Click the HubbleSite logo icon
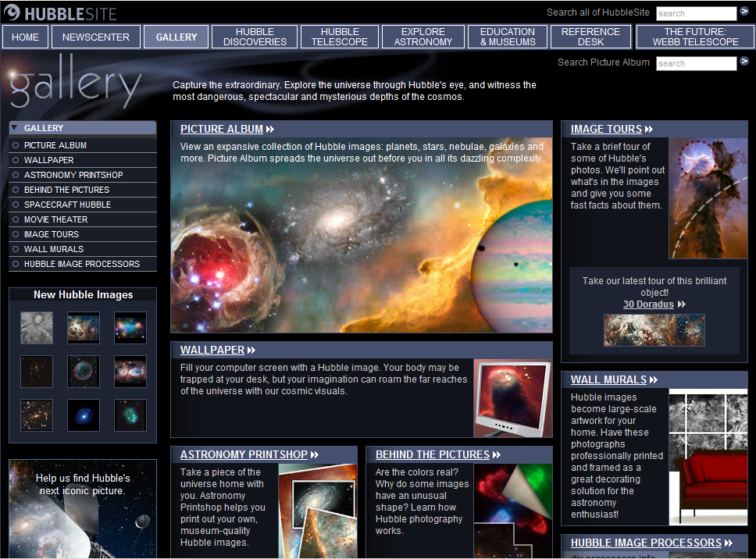 click(x=12, y=12)
